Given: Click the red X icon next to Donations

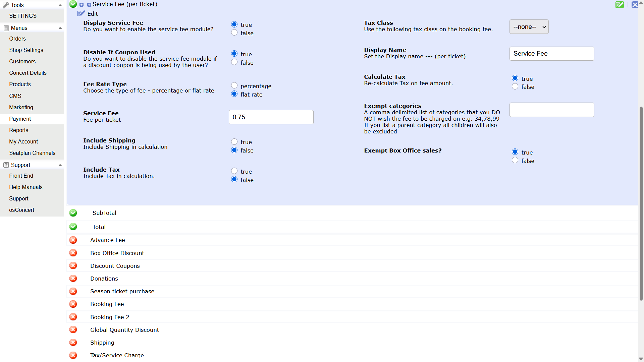Looking at the screenshot, I should coord(73,279).
